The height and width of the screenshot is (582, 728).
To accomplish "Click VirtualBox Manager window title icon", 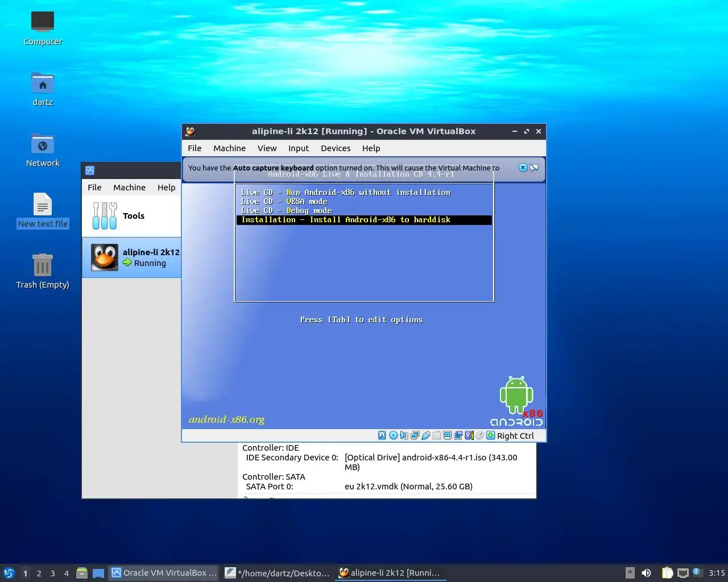I will tap(90, 170).
